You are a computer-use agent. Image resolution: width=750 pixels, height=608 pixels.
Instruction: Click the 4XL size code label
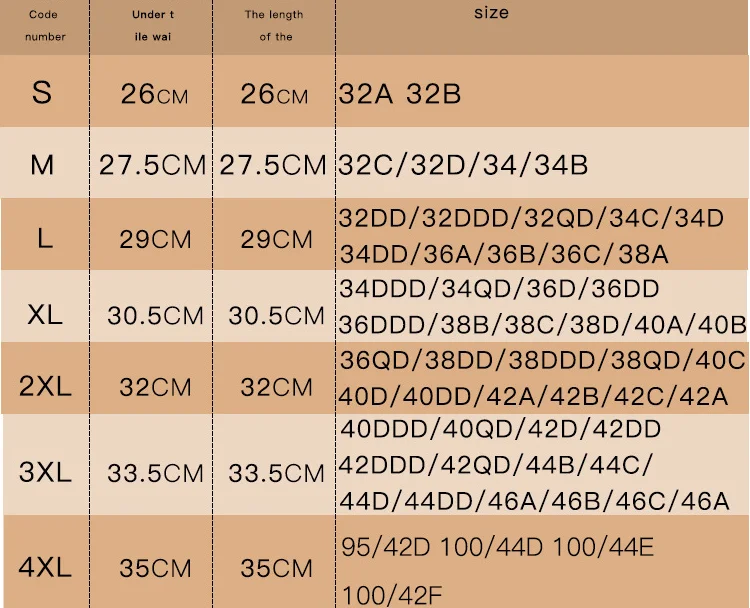click(x=45, y=568)
